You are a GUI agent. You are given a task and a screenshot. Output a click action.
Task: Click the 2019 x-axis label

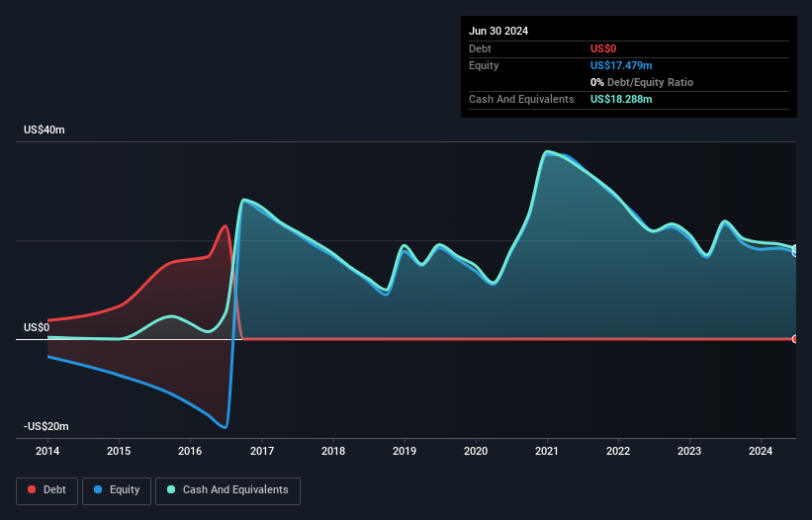pyautogui.click(x=405, y=451)
